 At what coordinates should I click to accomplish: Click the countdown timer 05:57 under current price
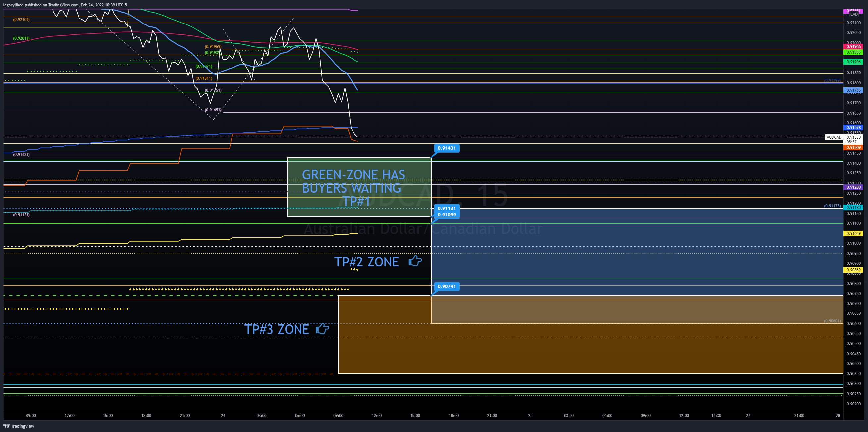pyautogui.click(x=851, y=142)
